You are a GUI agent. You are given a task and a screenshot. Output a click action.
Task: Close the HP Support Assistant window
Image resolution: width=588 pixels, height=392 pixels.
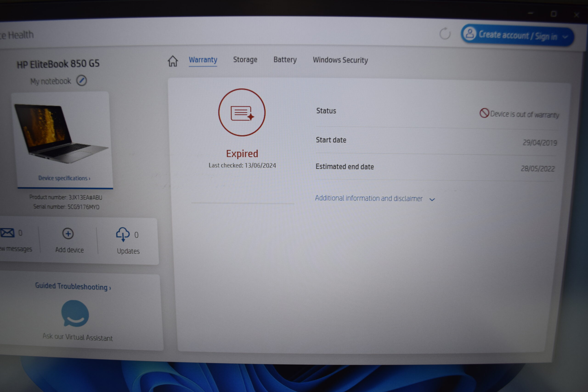coord(577,15)
